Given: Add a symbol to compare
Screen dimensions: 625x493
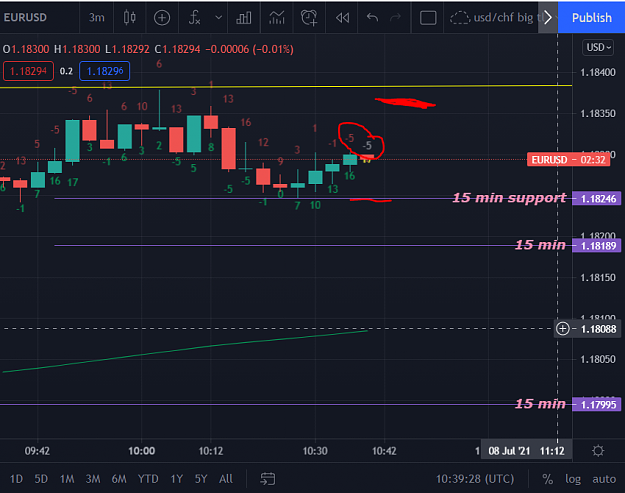Looking at the screenshot, I should click(162, 18).
